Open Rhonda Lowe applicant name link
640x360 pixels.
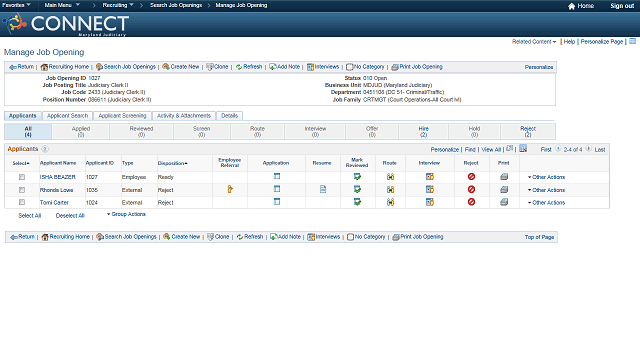[x=56, y=190]
